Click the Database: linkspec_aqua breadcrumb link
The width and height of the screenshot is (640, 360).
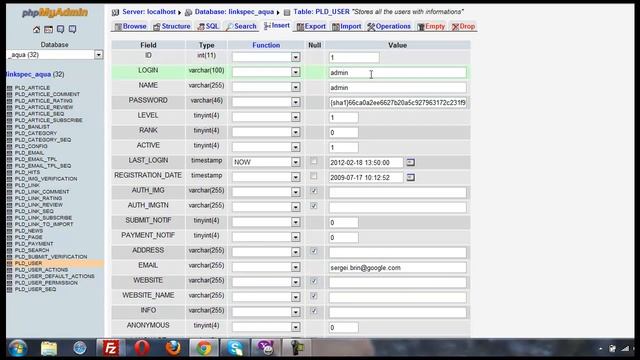[x=234, y=12]
